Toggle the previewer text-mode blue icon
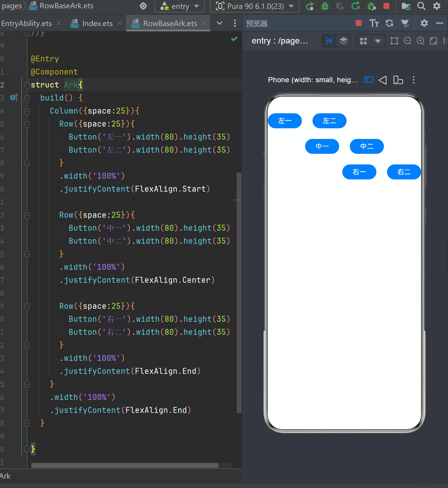 point(368,80)
